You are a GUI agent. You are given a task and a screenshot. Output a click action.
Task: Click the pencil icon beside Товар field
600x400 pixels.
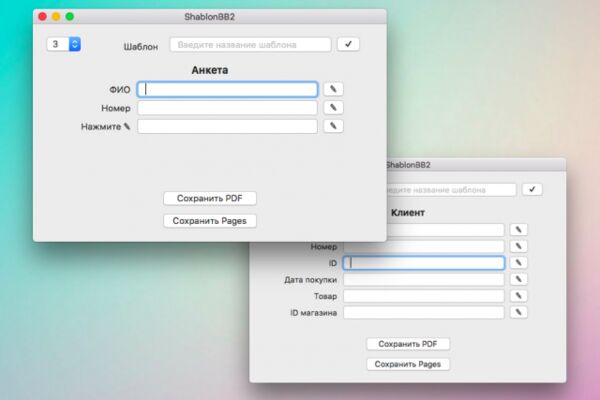(518, 296)
